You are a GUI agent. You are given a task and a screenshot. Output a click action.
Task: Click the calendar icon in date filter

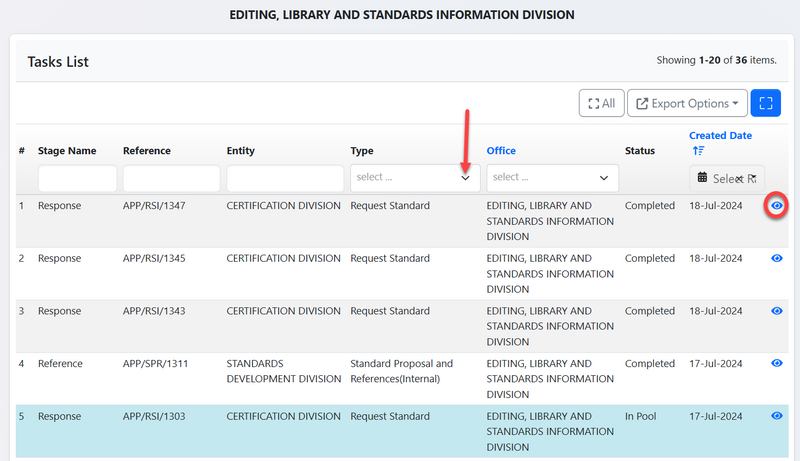point(703,178)
